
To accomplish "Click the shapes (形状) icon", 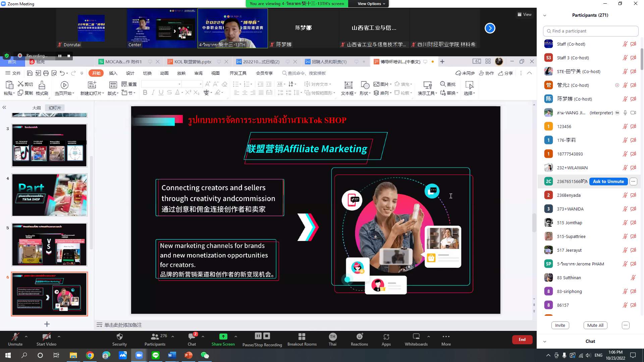I will pyautogui.click(x=365, y=85).
